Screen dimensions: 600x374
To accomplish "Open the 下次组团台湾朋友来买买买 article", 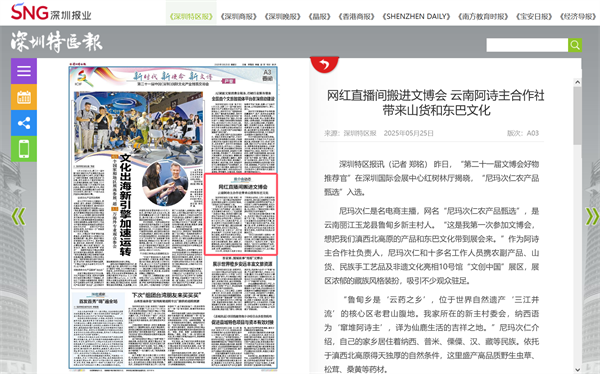I will tap(166, 295).
